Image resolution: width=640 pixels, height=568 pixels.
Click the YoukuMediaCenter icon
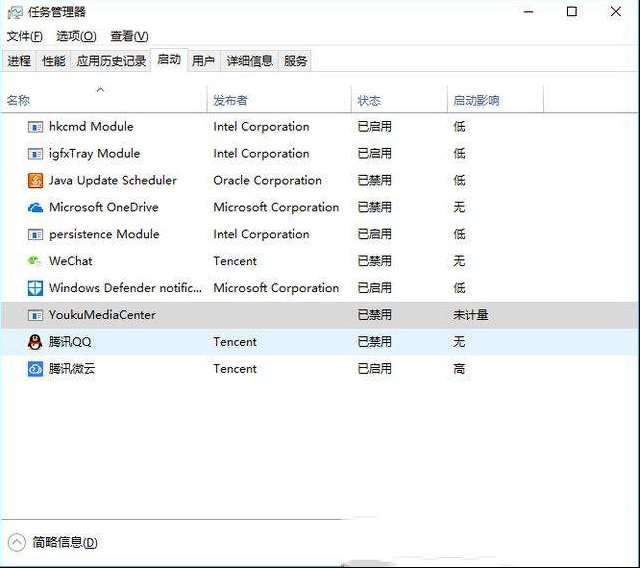click(35, 315)
